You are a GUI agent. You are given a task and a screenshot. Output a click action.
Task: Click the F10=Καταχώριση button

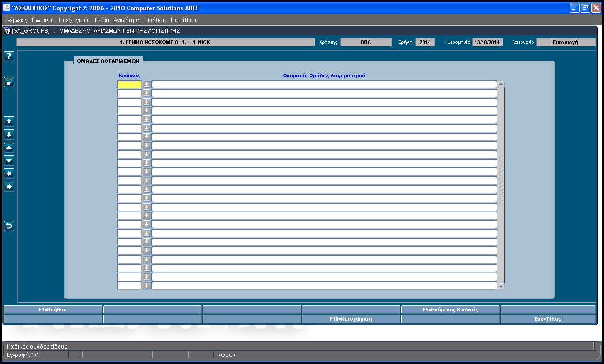coord(351,319)
